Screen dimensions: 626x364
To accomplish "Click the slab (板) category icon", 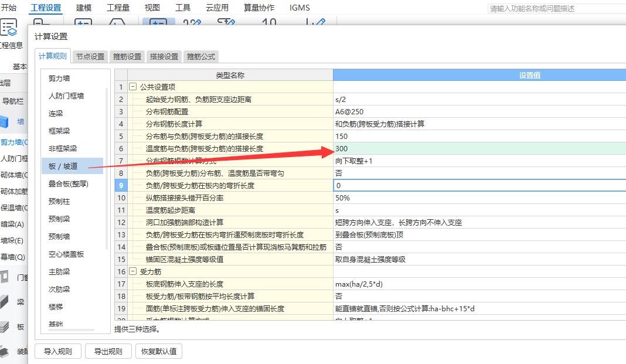I will 6,326.
